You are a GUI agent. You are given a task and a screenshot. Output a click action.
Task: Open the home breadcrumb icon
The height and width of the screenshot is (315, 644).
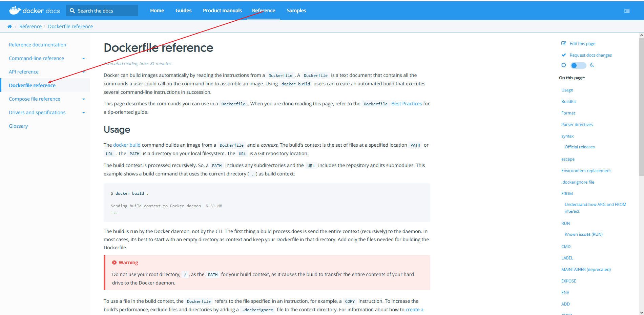[x=9, y=26]
